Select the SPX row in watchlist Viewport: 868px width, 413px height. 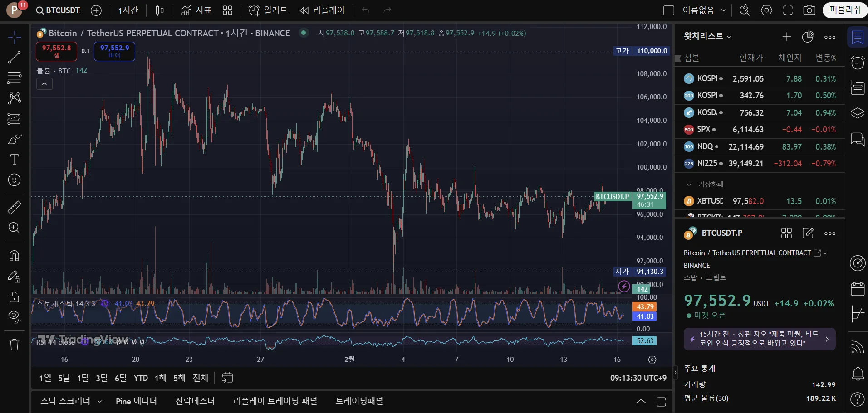[760, 130]
